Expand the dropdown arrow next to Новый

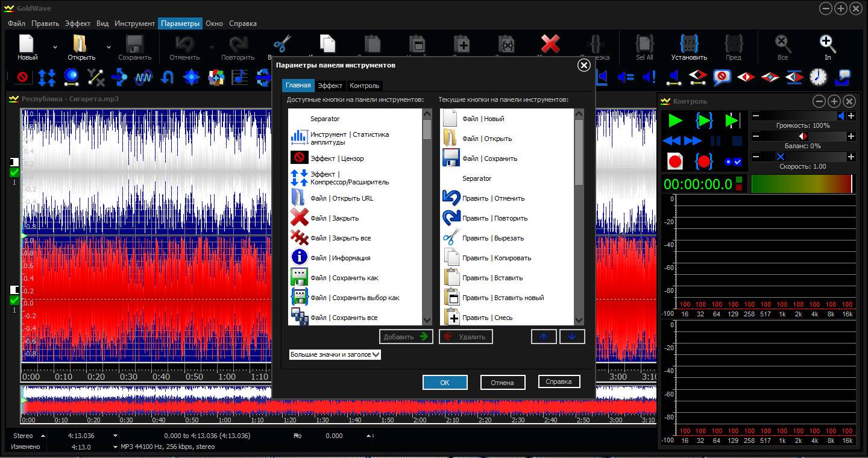click(x=55, y=46)
